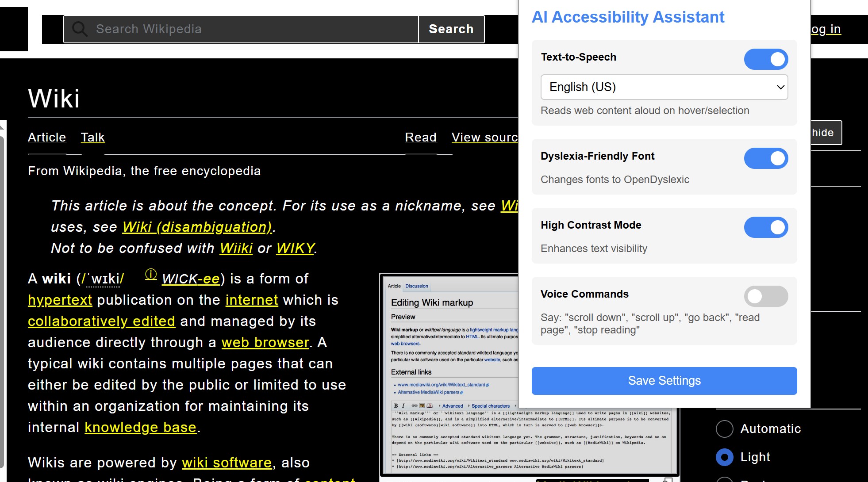Image resolution: width=868 pixels, height=482 pixels.
Task: Disable the Dyslexia-Friendly Font switch
Action: coord(765,158)
